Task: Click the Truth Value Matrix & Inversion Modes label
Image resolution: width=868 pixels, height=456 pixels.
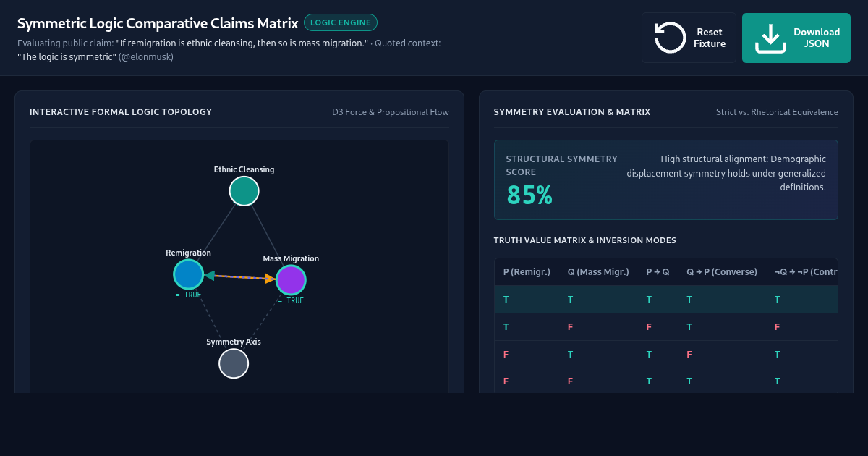Action: (x=585, y=240)
